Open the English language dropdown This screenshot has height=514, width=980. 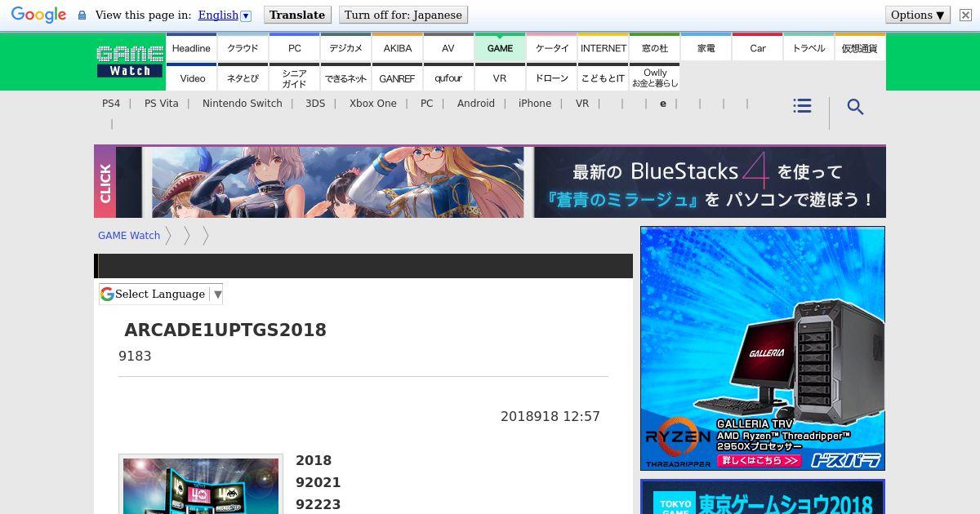coord(225,15)
